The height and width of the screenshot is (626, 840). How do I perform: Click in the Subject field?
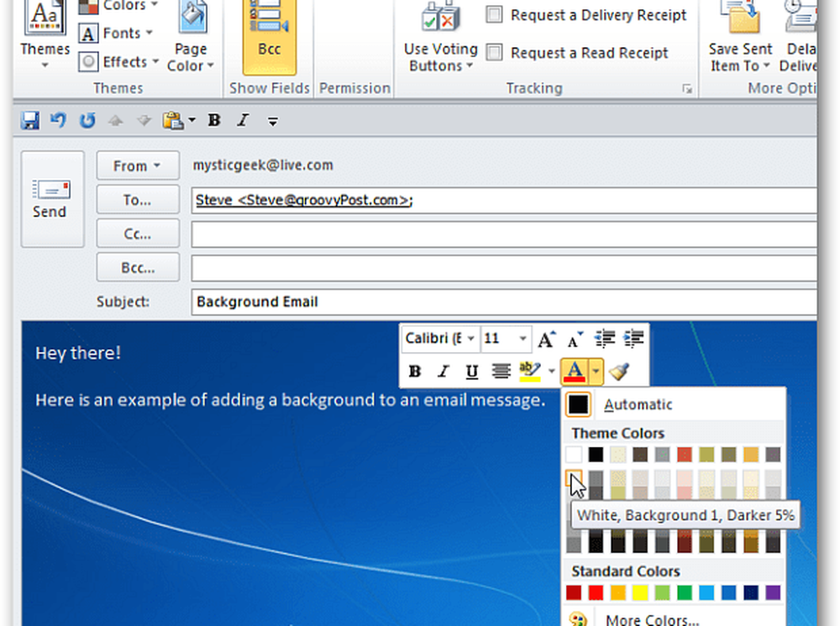tap(504, 302)
